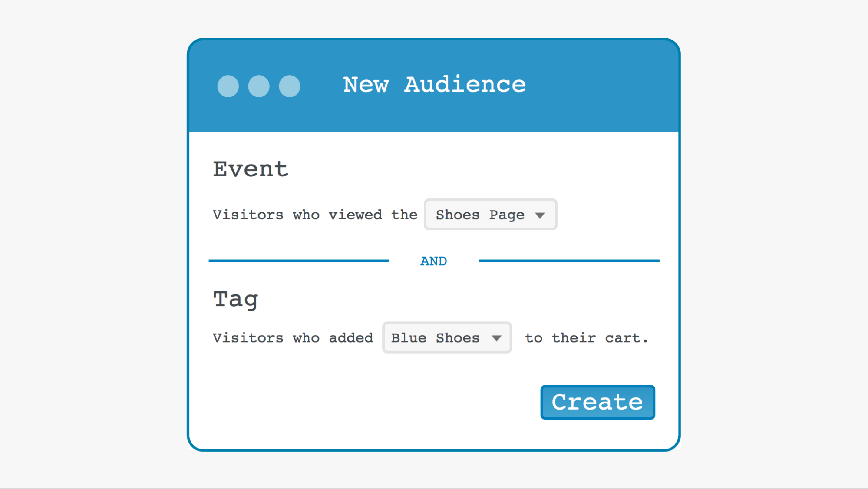Screen dimensions: 868x489
Task: Expand the Blue Shoes dropdown arrow
Action: point(497,338)
